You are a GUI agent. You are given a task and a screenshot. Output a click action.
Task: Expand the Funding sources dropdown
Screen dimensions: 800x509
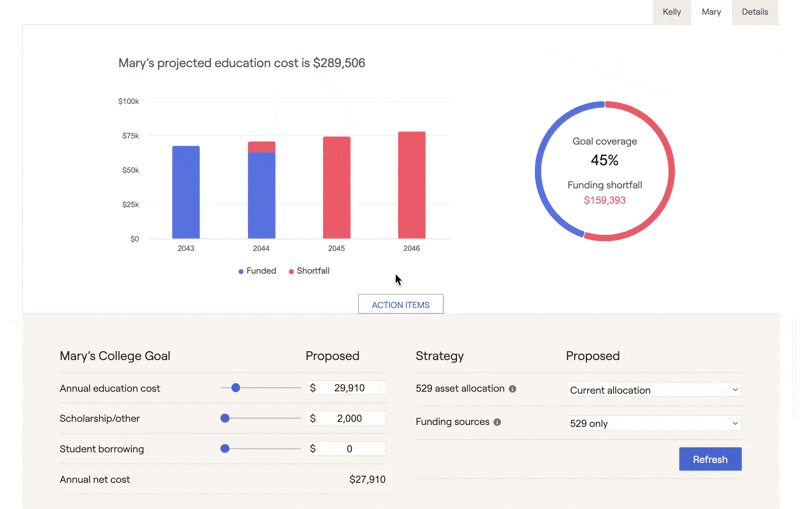[x=653, y=423]
